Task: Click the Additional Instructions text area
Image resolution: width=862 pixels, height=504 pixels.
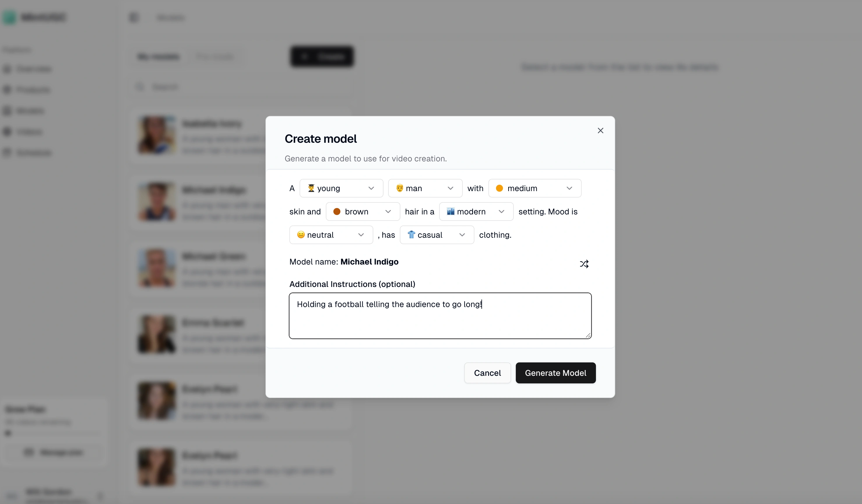Action: [x=440, y=315]
